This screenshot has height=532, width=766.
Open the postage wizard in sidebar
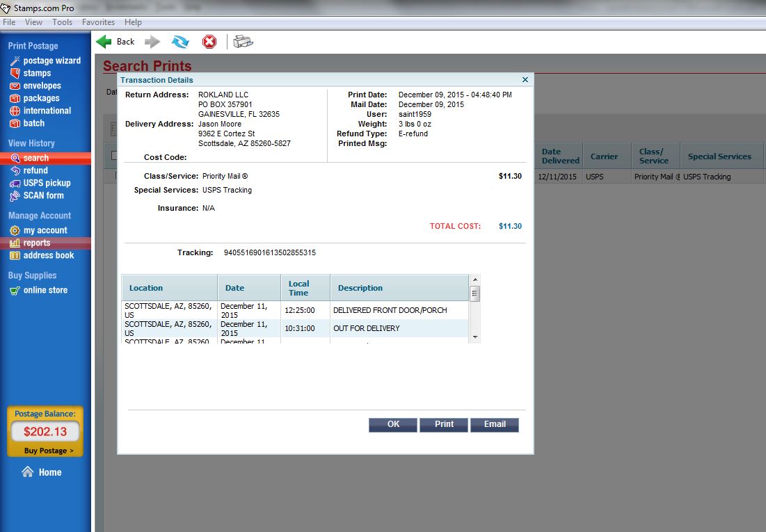point(51,61)
